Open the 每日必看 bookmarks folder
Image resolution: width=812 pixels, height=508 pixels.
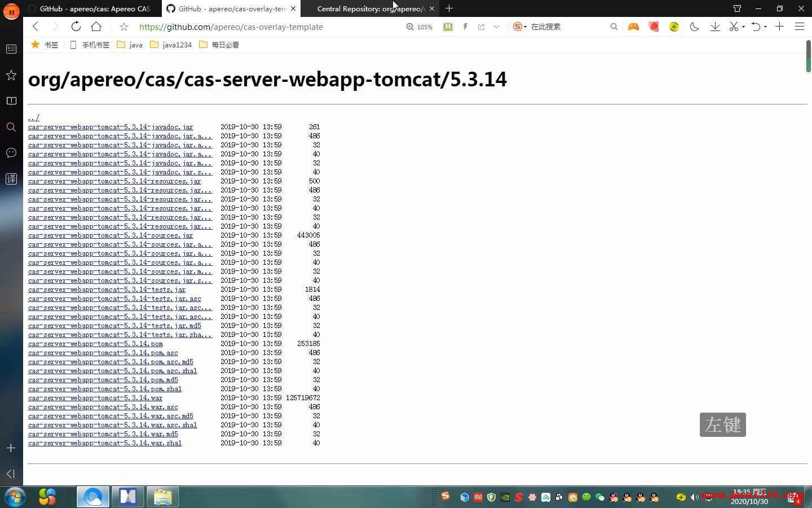(219, 45)
